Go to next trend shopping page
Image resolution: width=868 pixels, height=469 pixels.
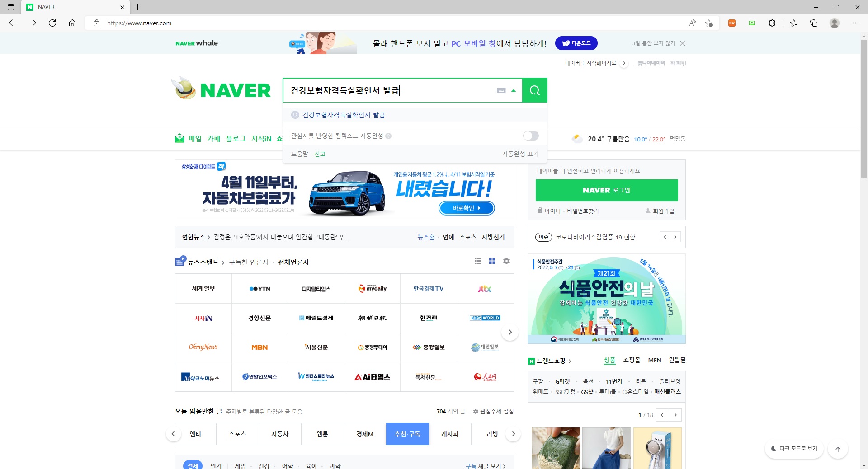pyautogui.click(x=675, y=415)
